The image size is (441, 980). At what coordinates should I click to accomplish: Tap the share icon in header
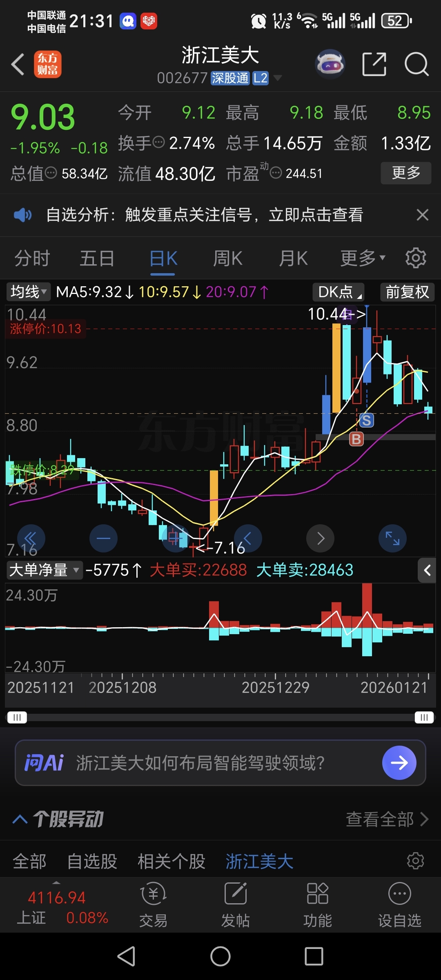[x=374, y=64]
